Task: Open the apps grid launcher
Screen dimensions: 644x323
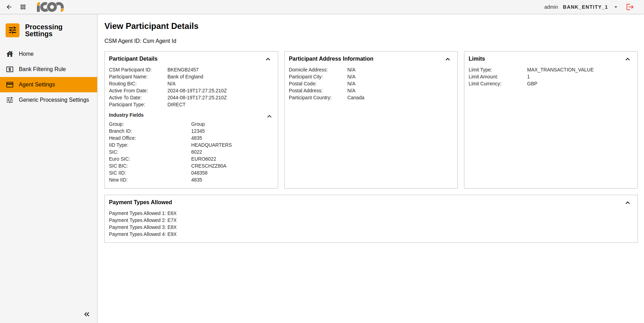Action: (23, 7)
